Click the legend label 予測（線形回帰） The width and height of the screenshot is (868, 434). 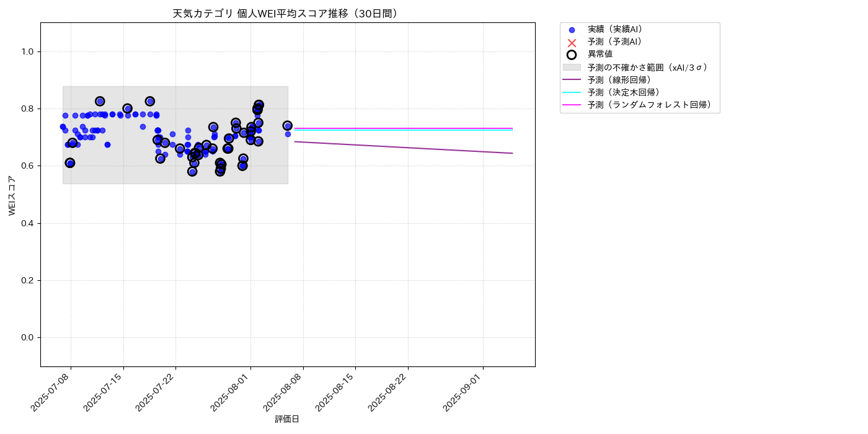coord(619,80)
